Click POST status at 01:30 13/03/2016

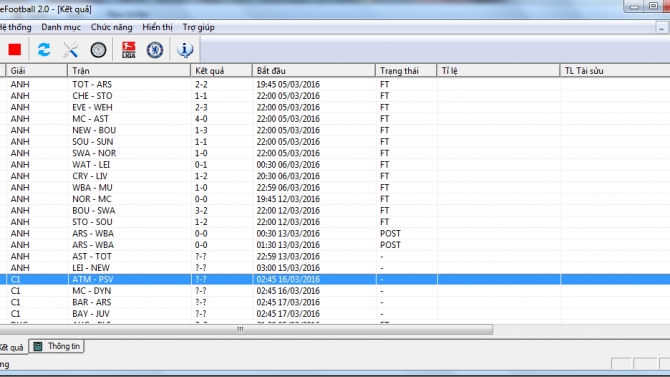pyautogui.click(x=390, y=245)
